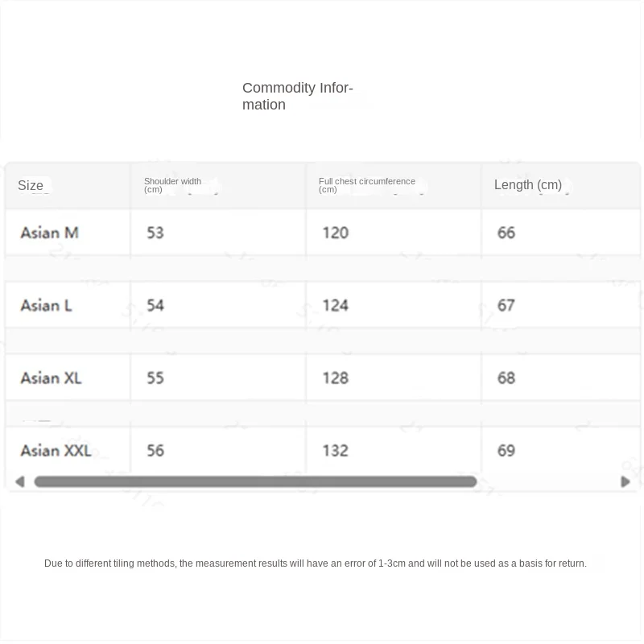This screenshot has width=644, height=644.
Task: Click the Asian M row label
Action: click(50, 233)
